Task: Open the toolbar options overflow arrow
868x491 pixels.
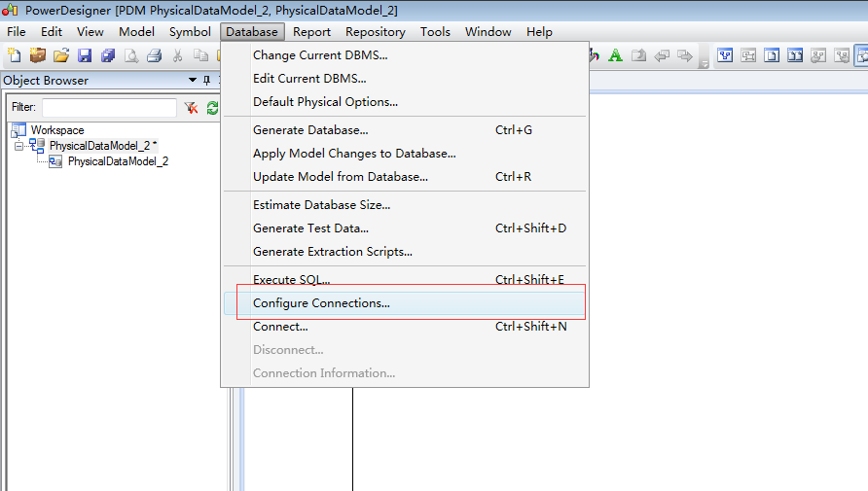Action: coord(704,64)
